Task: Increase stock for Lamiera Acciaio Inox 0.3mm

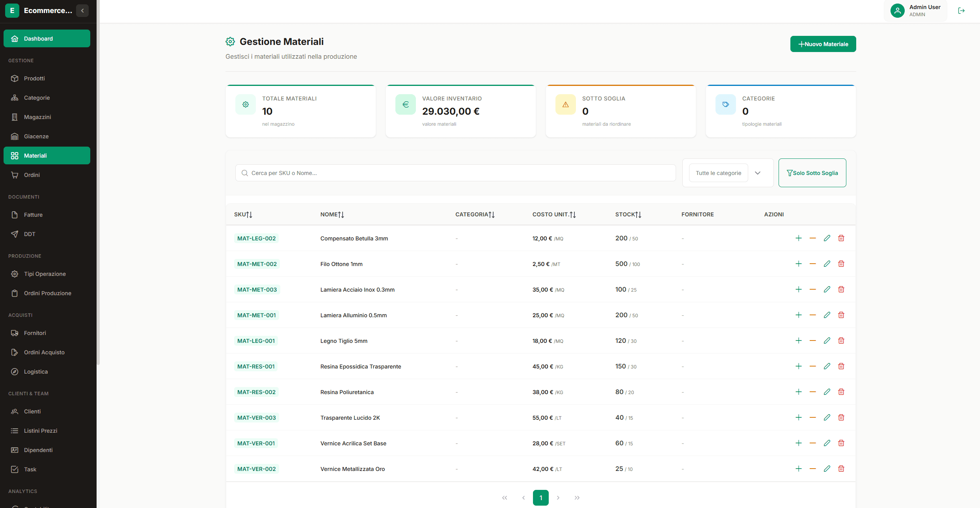Action: (x=798, y=289)
